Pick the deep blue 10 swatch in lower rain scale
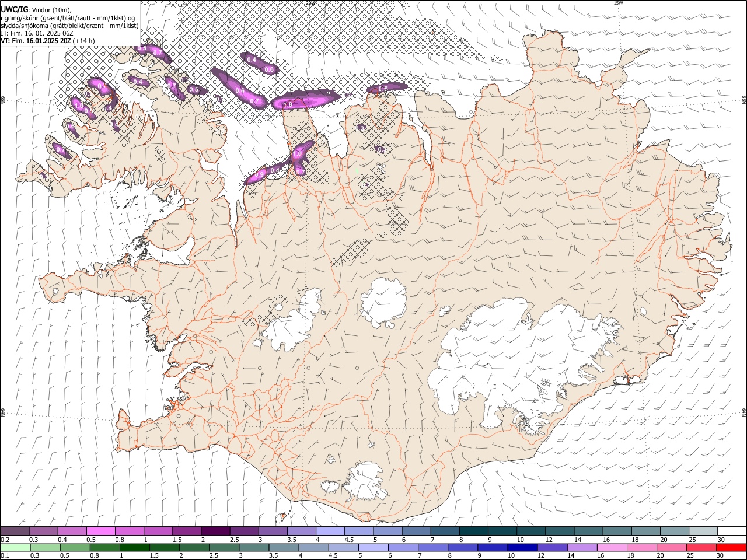The image size is (747, 560). (522, 547)
